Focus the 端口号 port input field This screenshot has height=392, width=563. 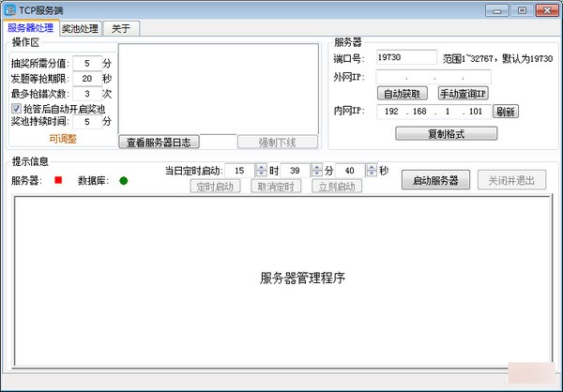coord(406,57)
